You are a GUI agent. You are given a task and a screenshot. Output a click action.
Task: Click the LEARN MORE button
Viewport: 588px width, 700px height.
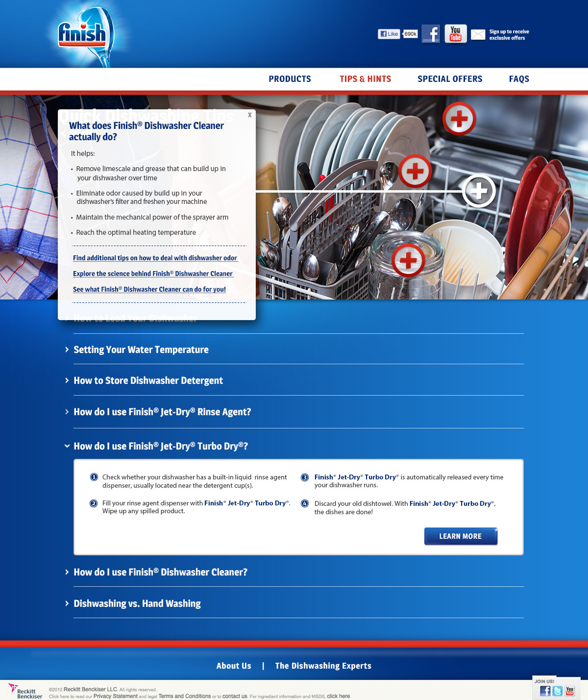pyautogui.click(x=461, y=536)
